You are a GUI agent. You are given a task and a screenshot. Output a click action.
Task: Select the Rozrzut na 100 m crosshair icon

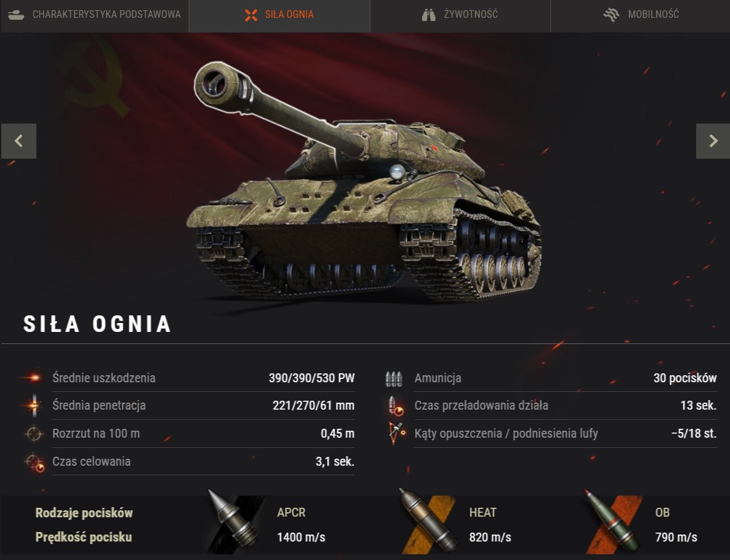[x=34, y=433]
